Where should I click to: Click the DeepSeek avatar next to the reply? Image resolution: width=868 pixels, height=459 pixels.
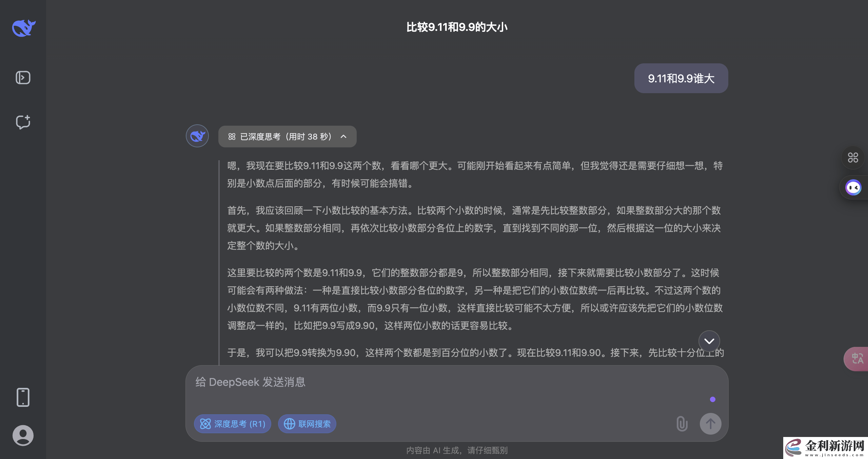pos(197,136)
